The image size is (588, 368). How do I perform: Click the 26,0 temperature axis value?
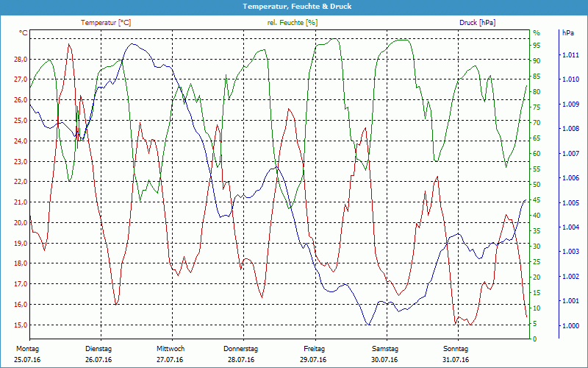coord(21,100)
